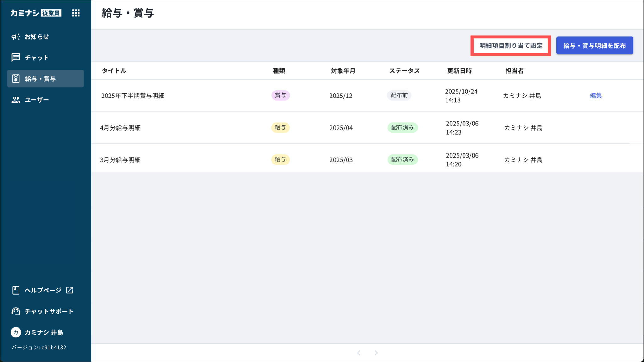644x362 pixels.
Task: Click 編集 link for 2025年下半期賞与明細
Action: point(596,96)
